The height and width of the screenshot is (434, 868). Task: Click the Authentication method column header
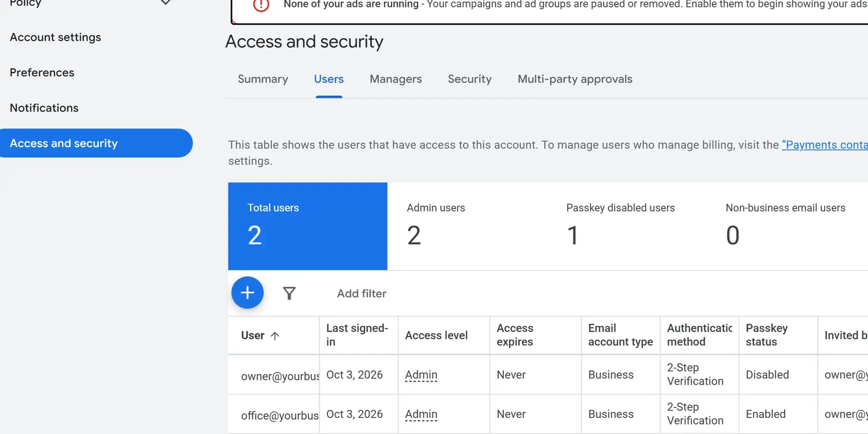(699, 335)
